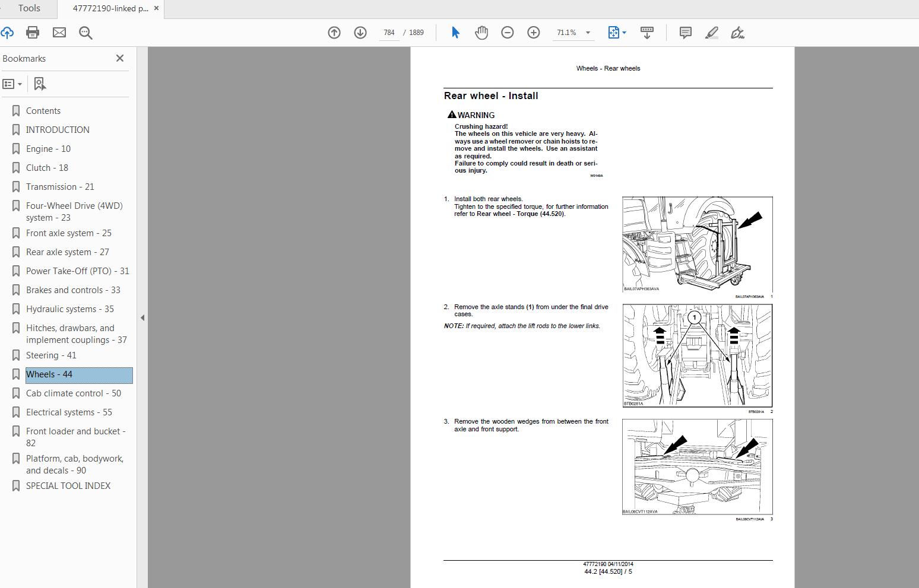Open the bookmark options menu

pos(13,84)
